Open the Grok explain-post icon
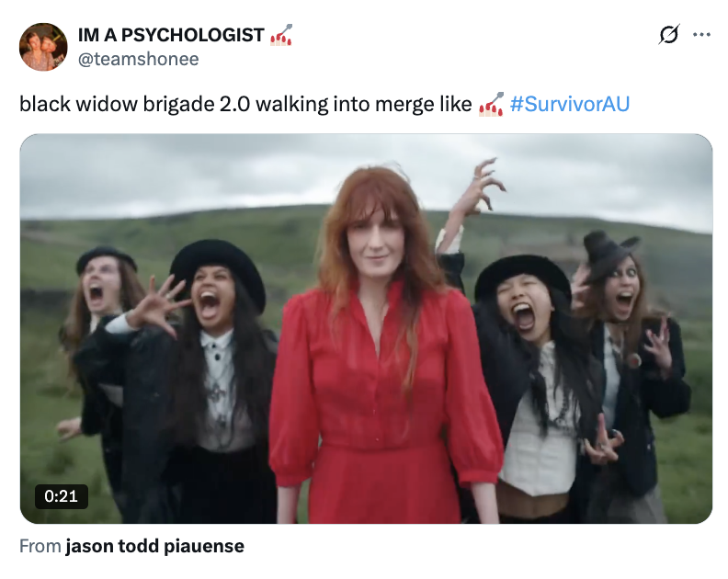 (x=669, y=34)
